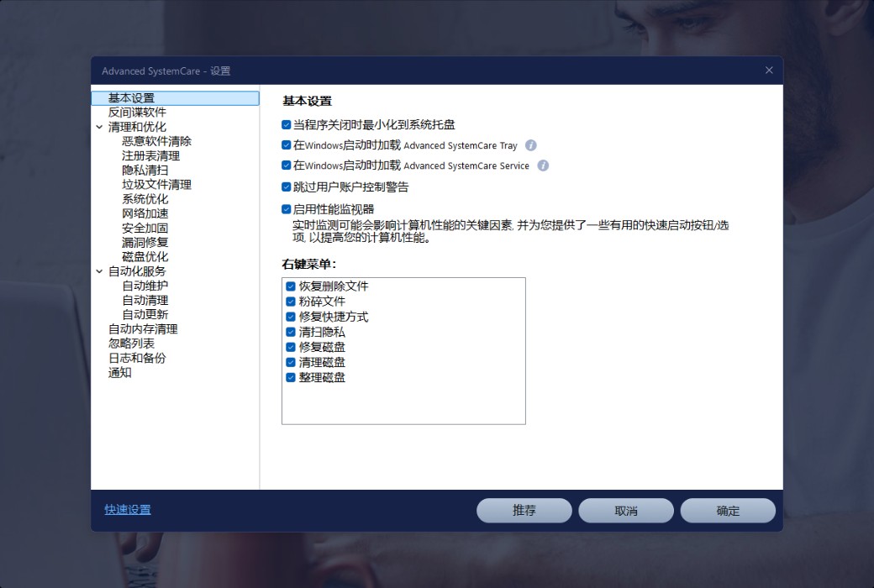This screenshot has width=874, height=588.
Task: Close the settings dialog window
Action: point(768,71)
